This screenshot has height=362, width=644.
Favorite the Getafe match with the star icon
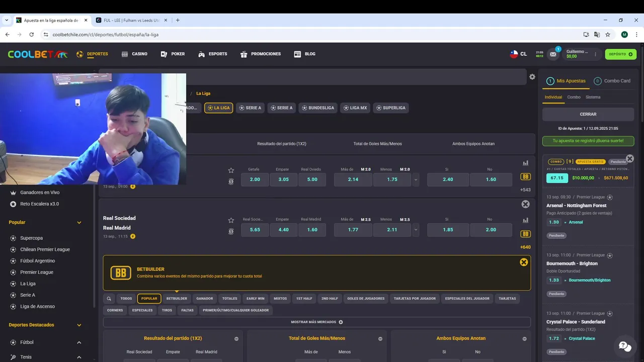click(231, 170)
